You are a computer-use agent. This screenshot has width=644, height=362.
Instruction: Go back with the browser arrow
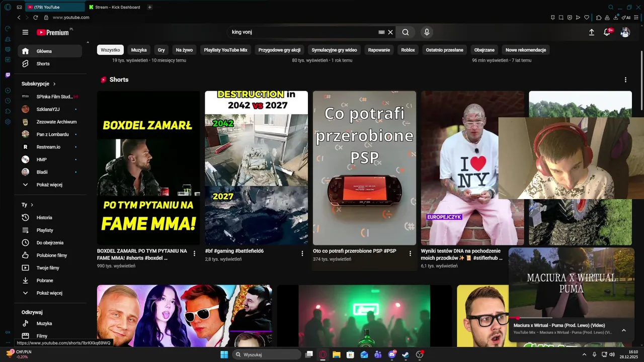19,18
